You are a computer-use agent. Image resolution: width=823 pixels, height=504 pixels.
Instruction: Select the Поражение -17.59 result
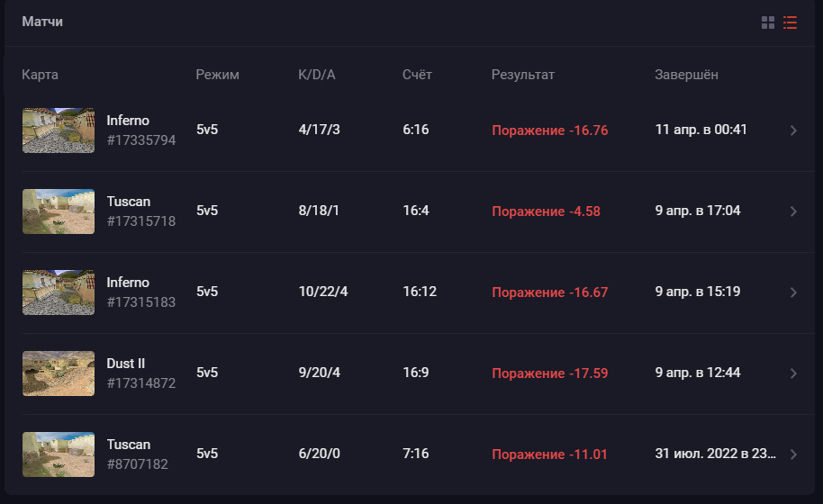(550, 373)
